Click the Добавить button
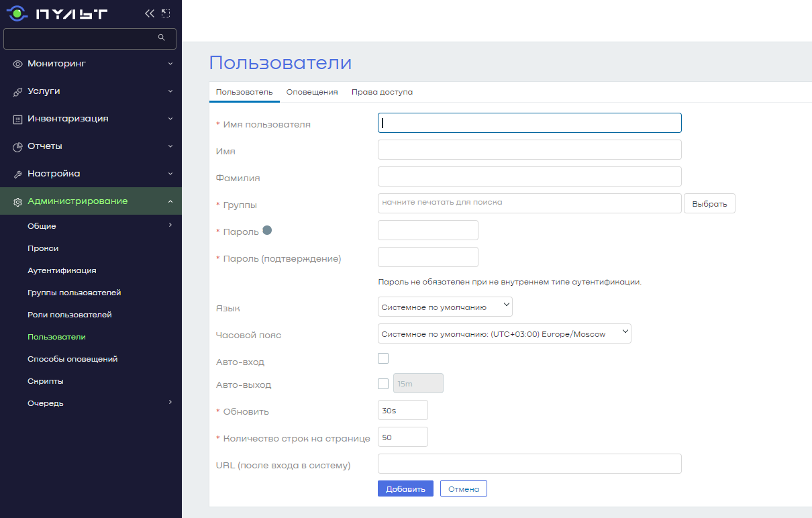The image size is (812, 518). 405,488
